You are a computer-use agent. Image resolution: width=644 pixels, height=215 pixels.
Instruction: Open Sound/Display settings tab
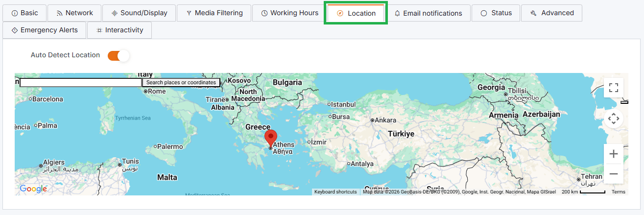139,13
